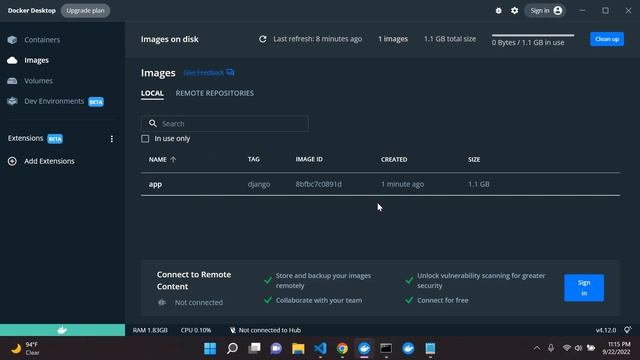Open the Extensions three-dot menu

112,139
